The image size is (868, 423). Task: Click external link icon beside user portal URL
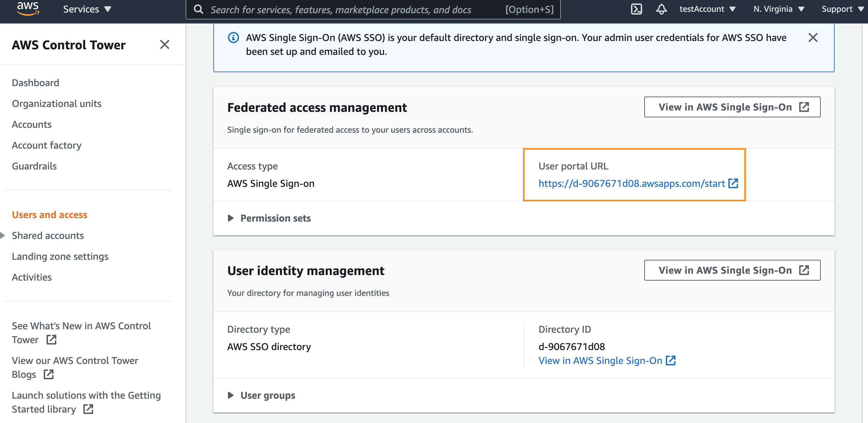733,183
